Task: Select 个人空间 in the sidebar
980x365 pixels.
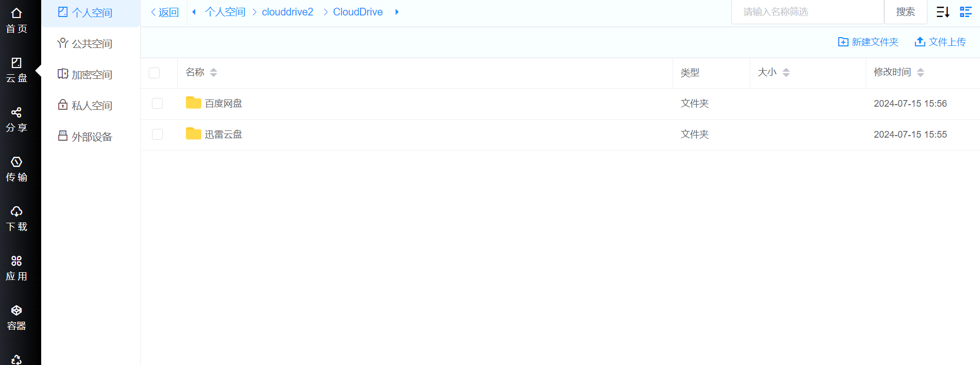Action: click(x=91, y=12)
